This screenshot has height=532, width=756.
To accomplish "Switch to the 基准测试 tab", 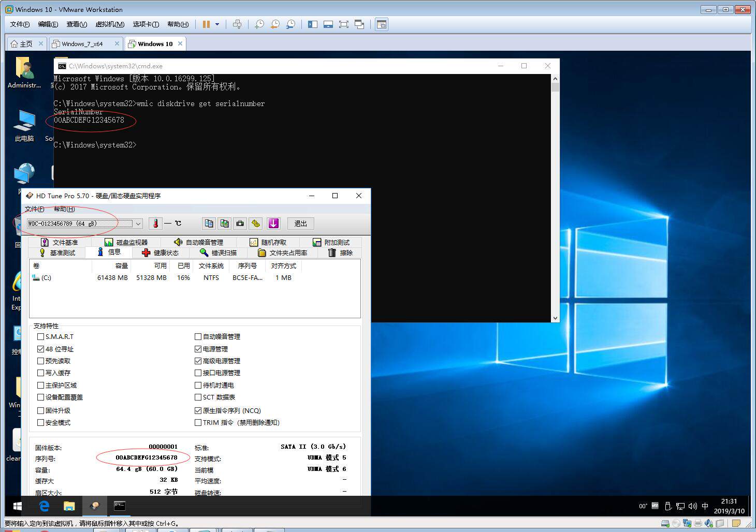I will [57, 253].
